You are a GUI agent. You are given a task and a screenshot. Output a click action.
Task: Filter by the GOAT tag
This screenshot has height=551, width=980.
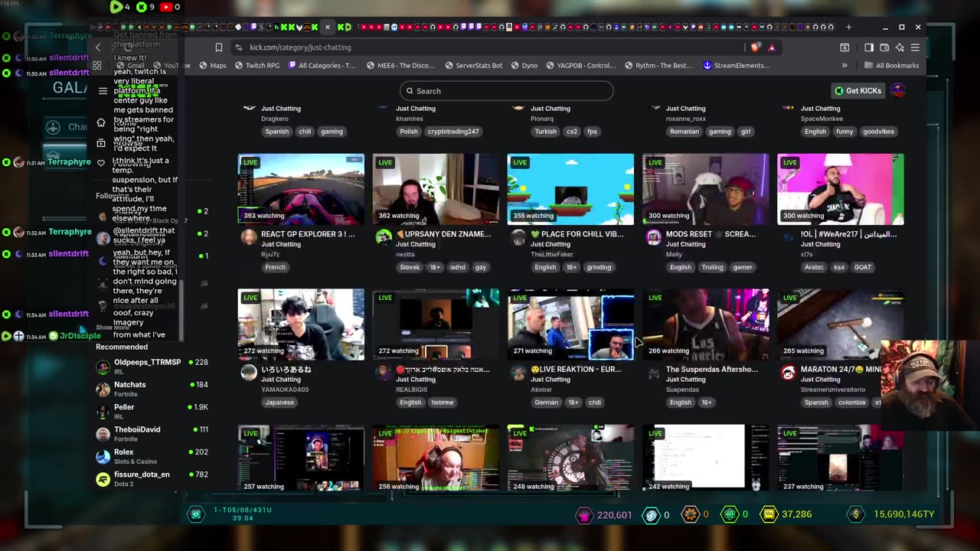862,267
